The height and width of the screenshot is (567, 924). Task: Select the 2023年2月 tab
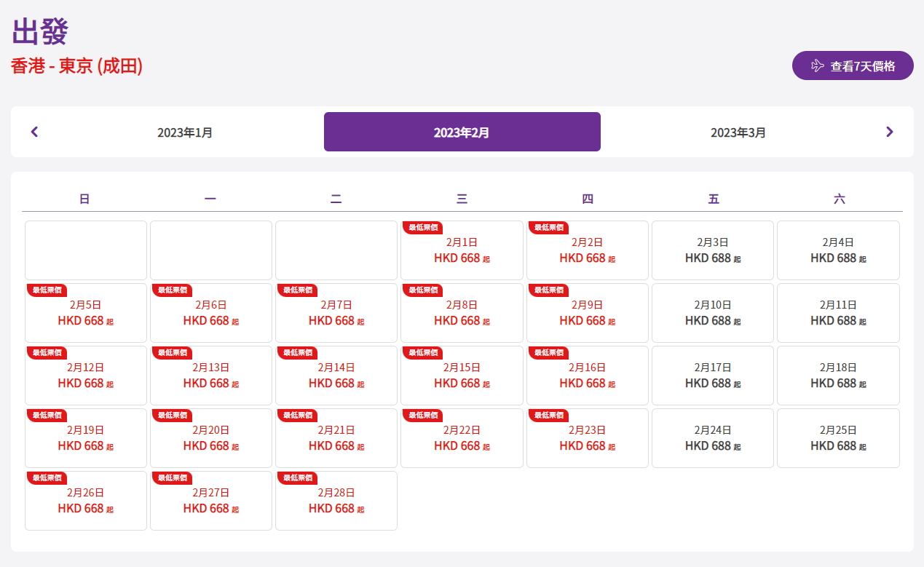(x=462, y=132)
